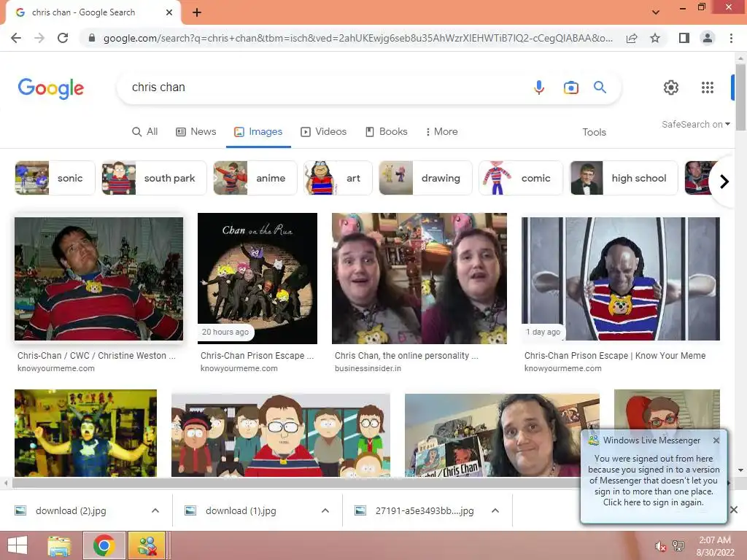Image resolution: width=747 pixels, height=560 pixels.
Task: Filter images by the sonic chip
Action: tap(55, 178)
